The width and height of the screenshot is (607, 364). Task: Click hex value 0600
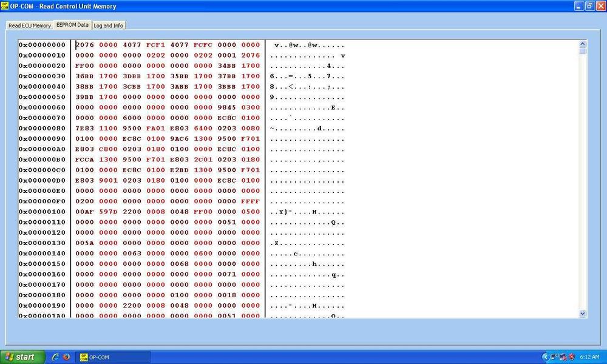203,254
